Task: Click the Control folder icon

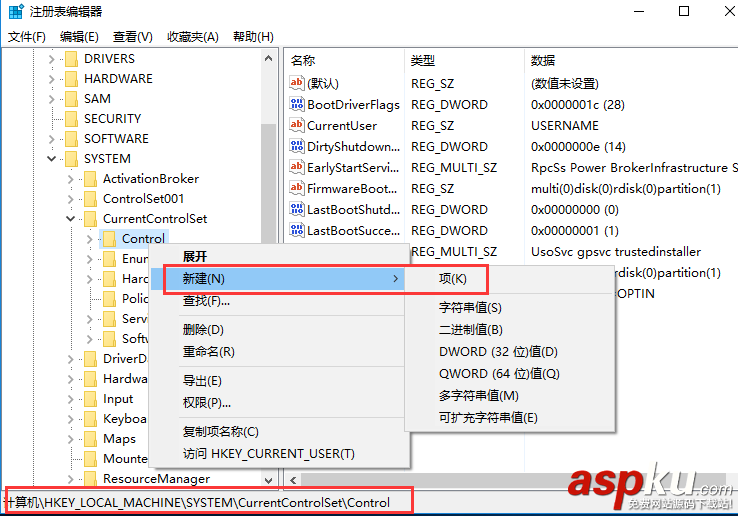Action: [x=109, y=239]
